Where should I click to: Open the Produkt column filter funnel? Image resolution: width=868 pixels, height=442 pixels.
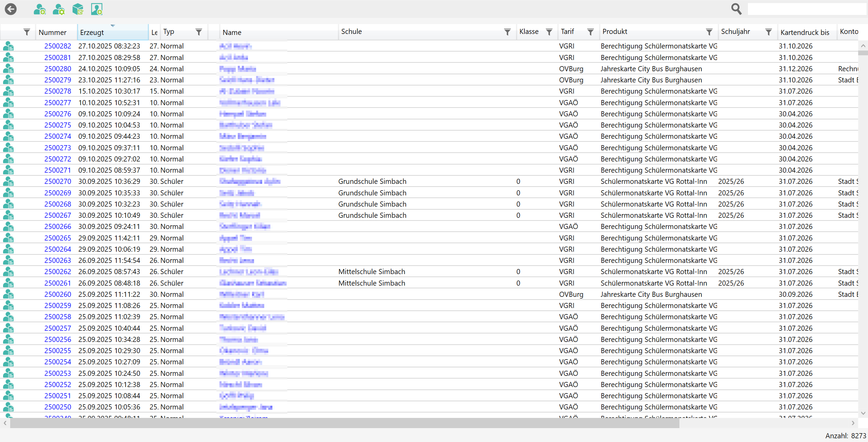click(709, 32)
